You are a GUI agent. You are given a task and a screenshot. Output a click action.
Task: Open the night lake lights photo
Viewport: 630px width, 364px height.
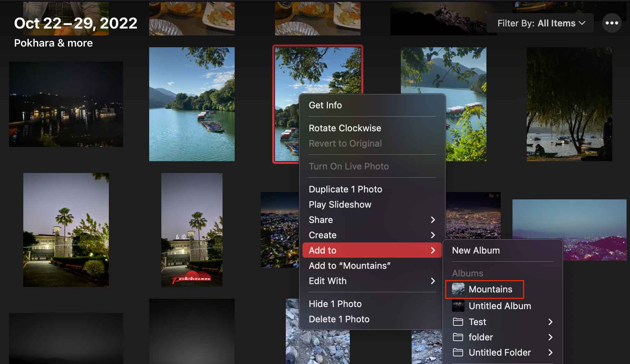[66, 104]
